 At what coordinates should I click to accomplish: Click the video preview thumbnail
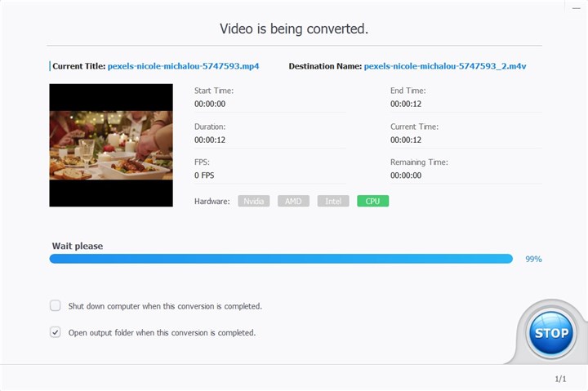pyautogui.click(x=111, y=145)
